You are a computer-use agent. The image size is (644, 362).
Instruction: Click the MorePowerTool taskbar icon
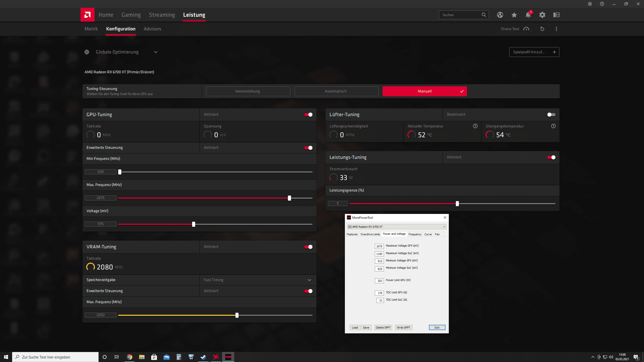click(228, 357)
